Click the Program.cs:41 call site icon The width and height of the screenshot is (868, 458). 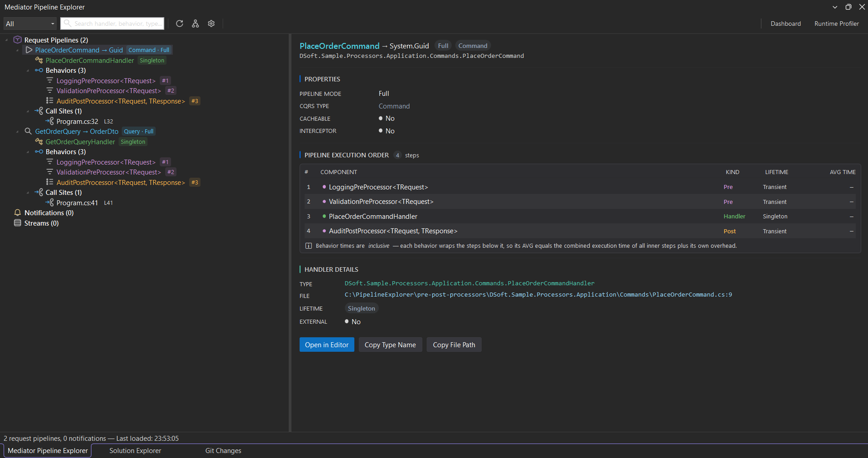tap(50, 203)
